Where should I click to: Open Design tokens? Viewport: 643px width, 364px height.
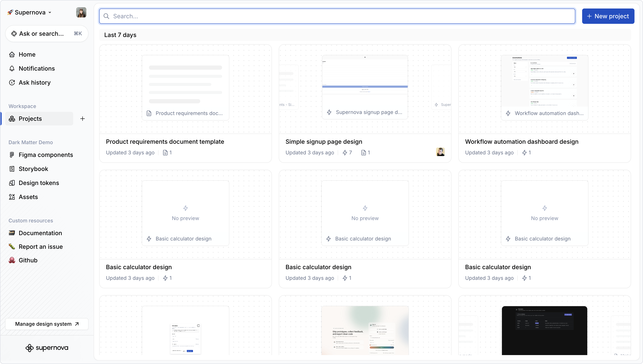[39, 183]
